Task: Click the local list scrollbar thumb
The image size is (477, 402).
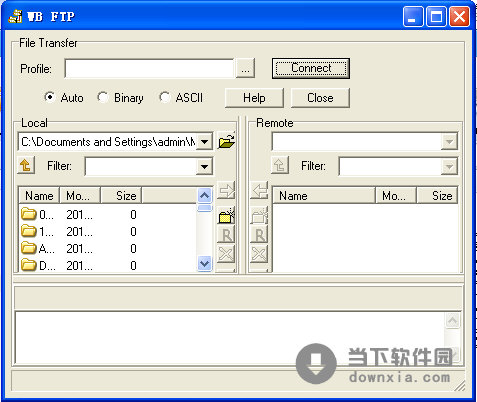Action: click(x=204, y=208)
